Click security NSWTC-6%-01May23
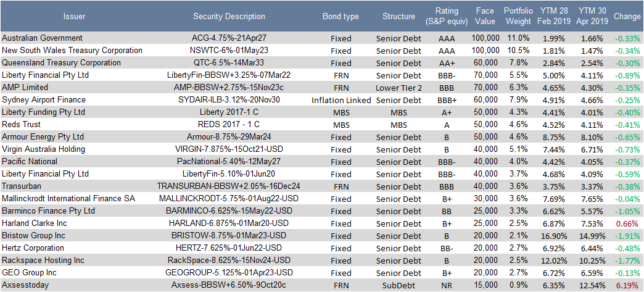 (x=229, y=51)
